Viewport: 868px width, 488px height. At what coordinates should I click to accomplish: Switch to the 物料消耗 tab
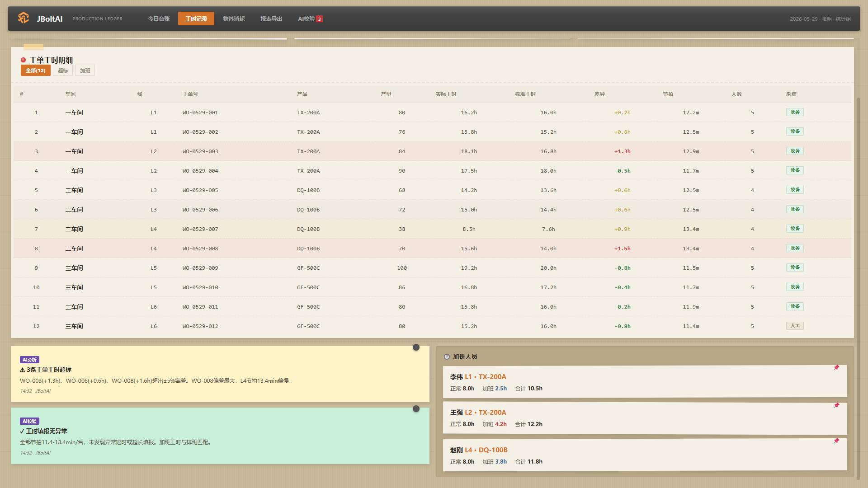234,19
